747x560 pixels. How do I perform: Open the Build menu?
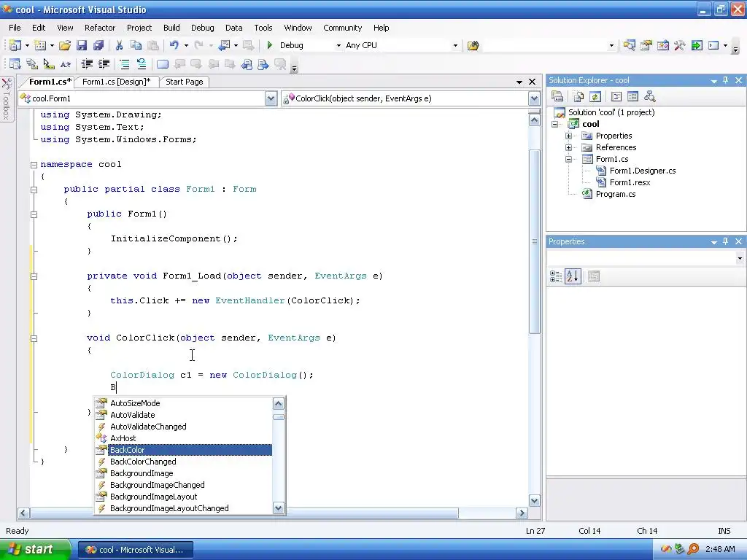point(171,28)
